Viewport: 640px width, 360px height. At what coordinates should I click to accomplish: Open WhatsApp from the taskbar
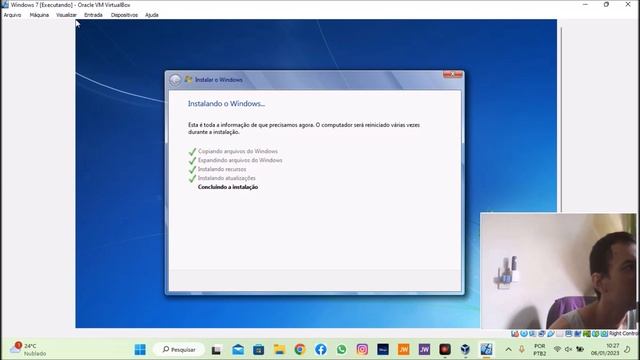(x=342, y=350)
